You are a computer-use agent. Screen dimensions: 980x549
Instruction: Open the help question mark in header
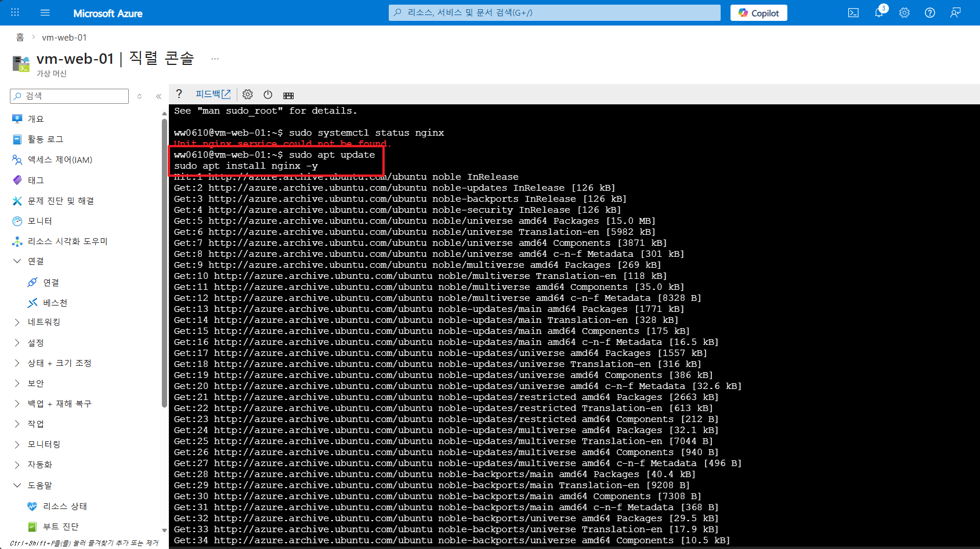(930, 13)
